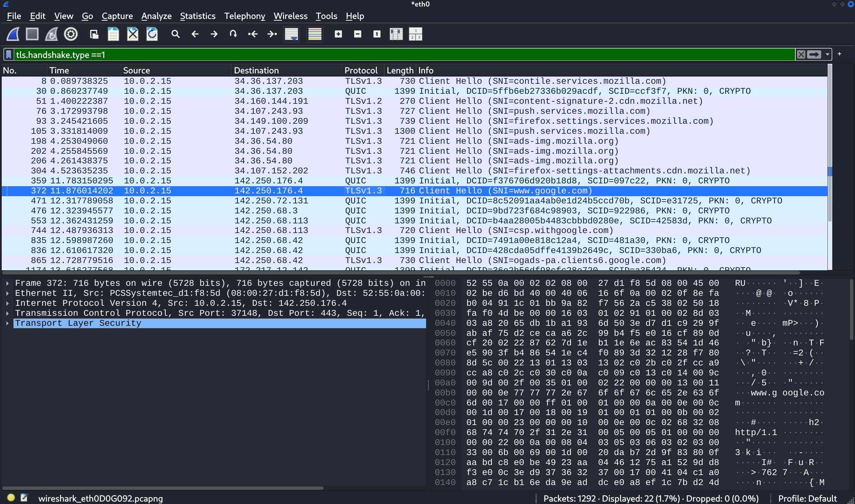Stop the running capture

pos(32,34)
